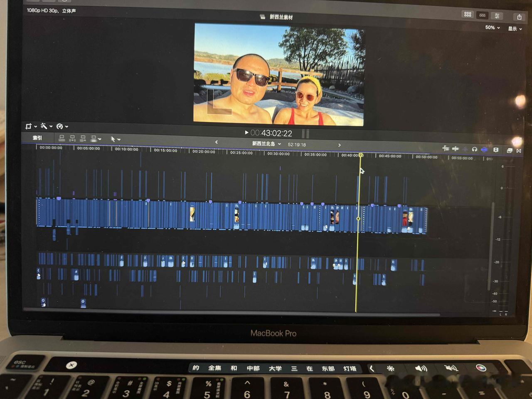Screen dimensions: 532x399
Task: Select the first G title clip at bottom left
Action: click(43, 302)
